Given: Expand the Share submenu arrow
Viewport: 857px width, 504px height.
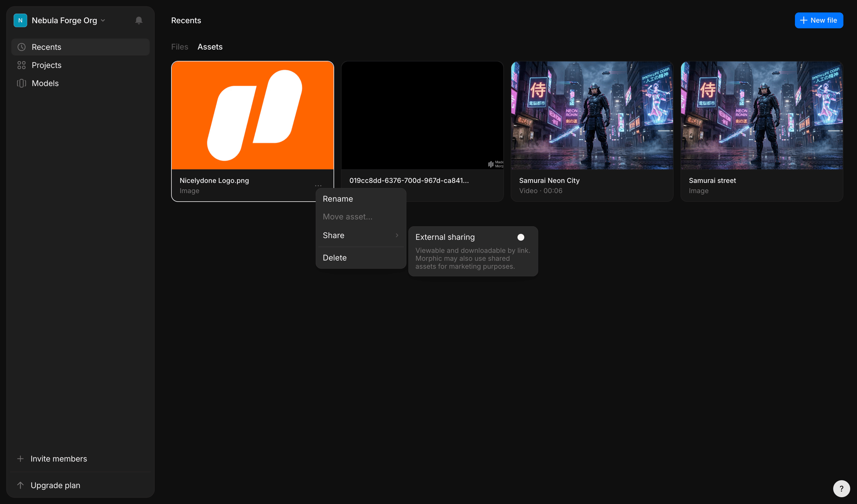Looking at the screenshot, I should point(397,235).
